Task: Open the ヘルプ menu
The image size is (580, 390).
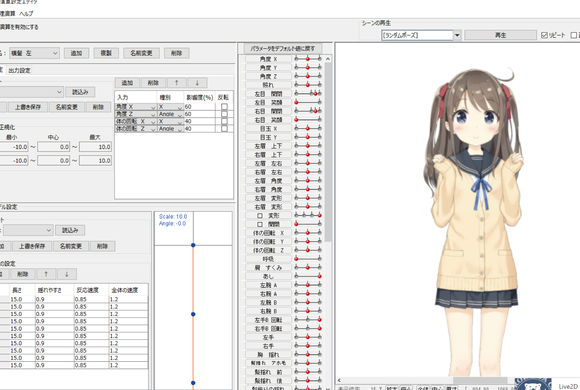Action: pyautogui.click(x=26, y=14)
